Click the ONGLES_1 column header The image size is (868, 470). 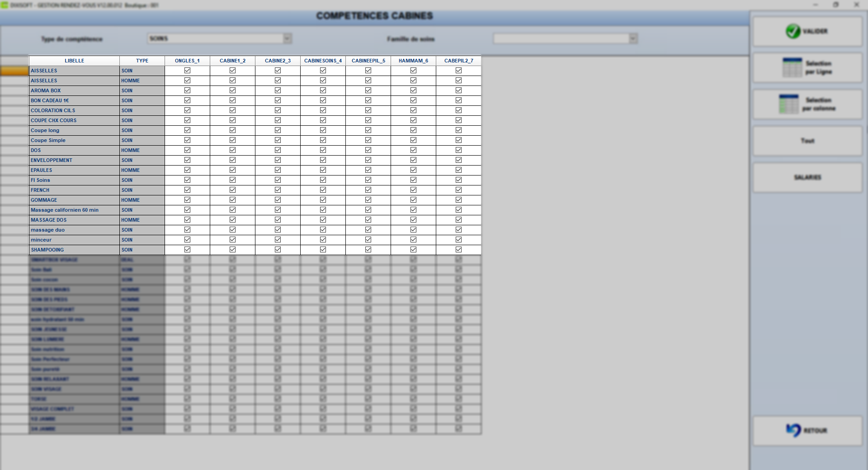click(x=187, y=61)
